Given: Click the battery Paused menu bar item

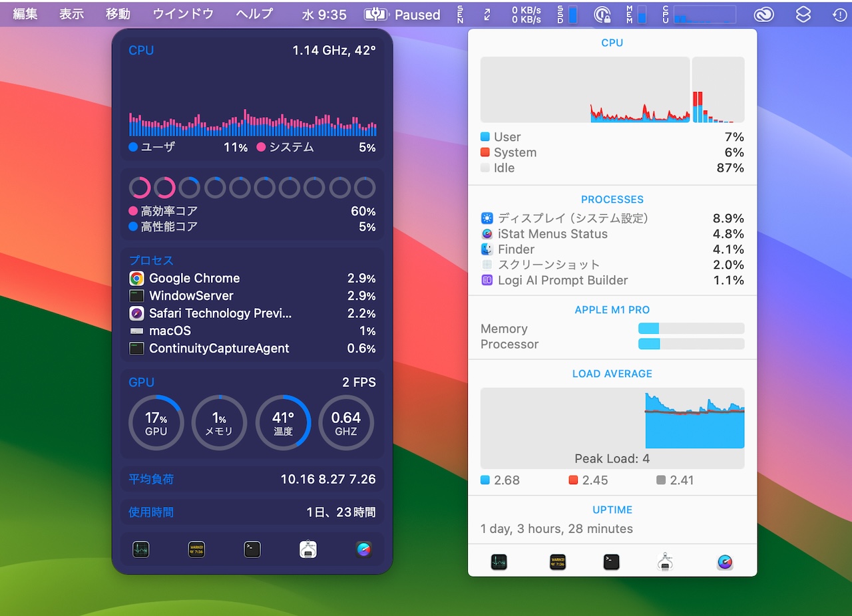Looking at the screenshot, I should (403, 14).
